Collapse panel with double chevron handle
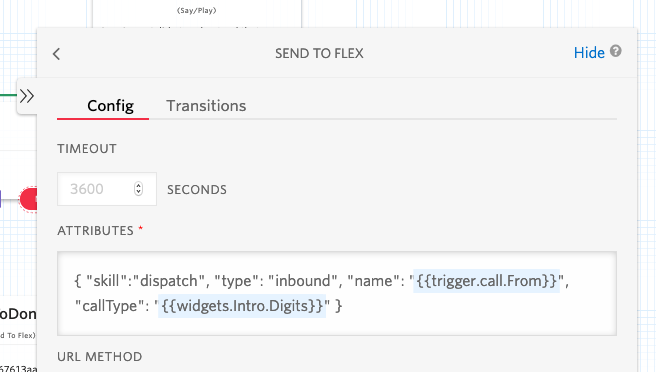The height and width of the screenshot is (372, 656). click(27, 96)
